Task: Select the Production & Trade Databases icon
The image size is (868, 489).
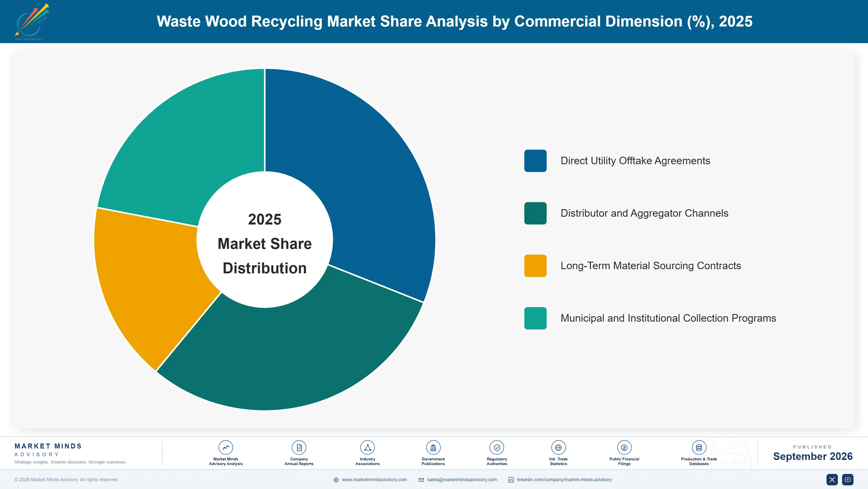Action: coord(699,447)
